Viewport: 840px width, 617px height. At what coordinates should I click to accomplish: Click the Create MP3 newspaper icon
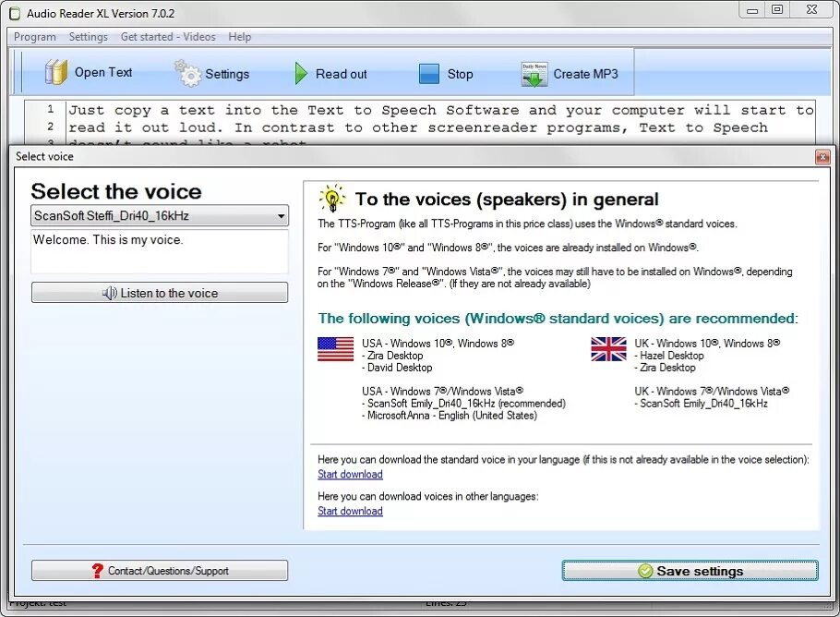[534, 74]
